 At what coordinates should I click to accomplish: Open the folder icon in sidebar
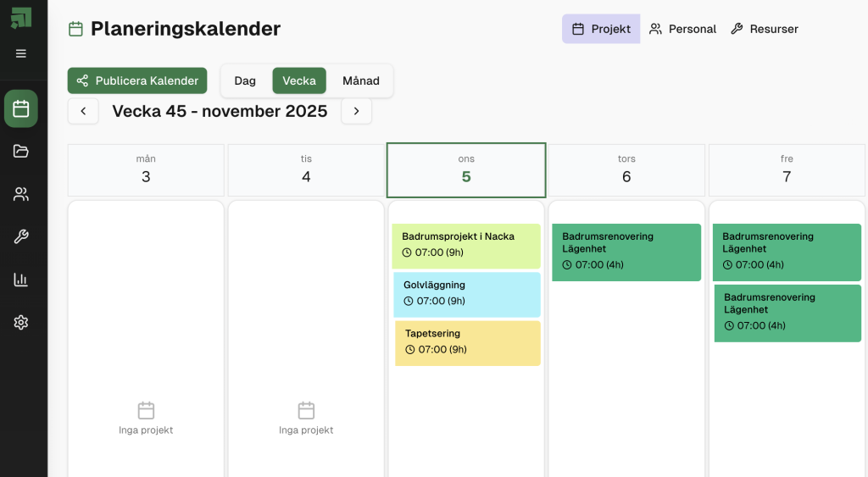pos(21,151)
